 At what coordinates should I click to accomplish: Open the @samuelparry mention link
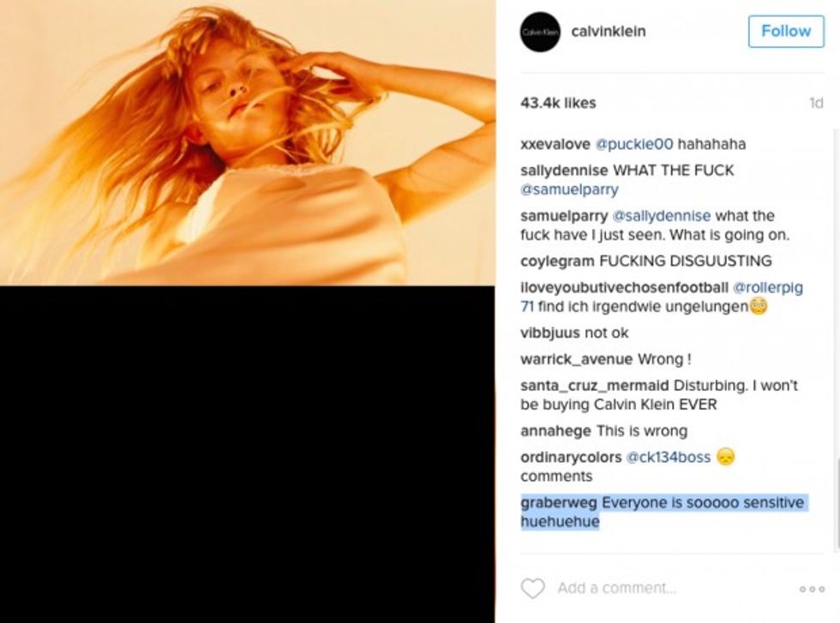pos(569,189)
